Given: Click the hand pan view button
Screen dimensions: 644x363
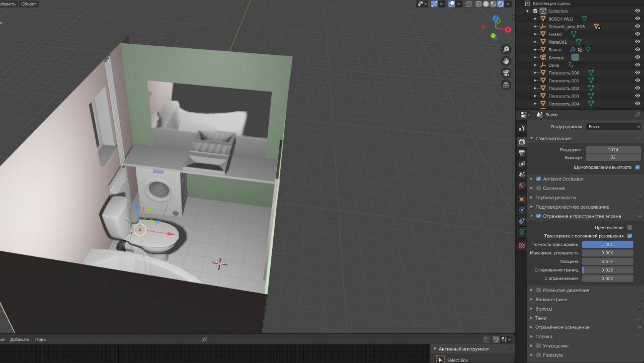Looking at the screenshot, I should click(x=506, y=61).
